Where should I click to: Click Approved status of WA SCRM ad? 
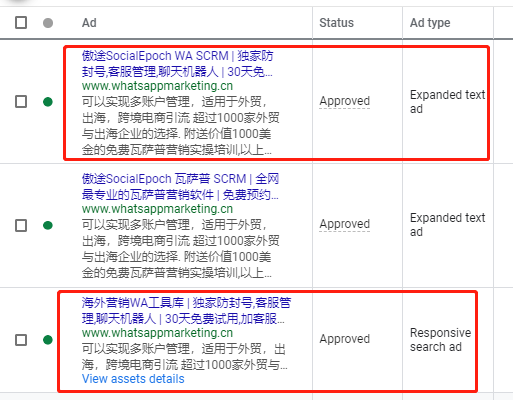tap(345, 101)
